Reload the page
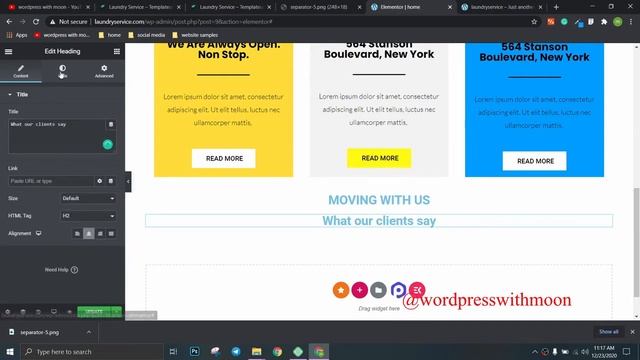Image resolution: width=640 pixels, height=360 pixels. click(x=36, y=22)
